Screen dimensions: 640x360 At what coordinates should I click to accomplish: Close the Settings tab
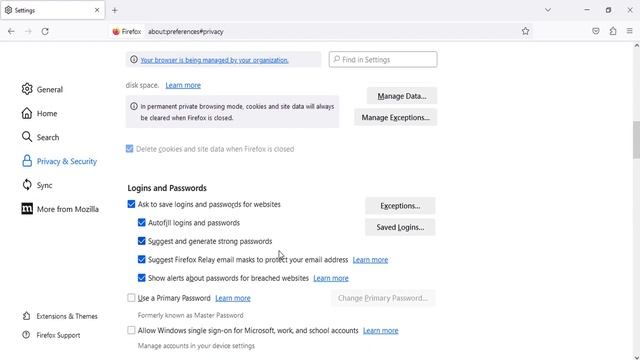[97, 10]
